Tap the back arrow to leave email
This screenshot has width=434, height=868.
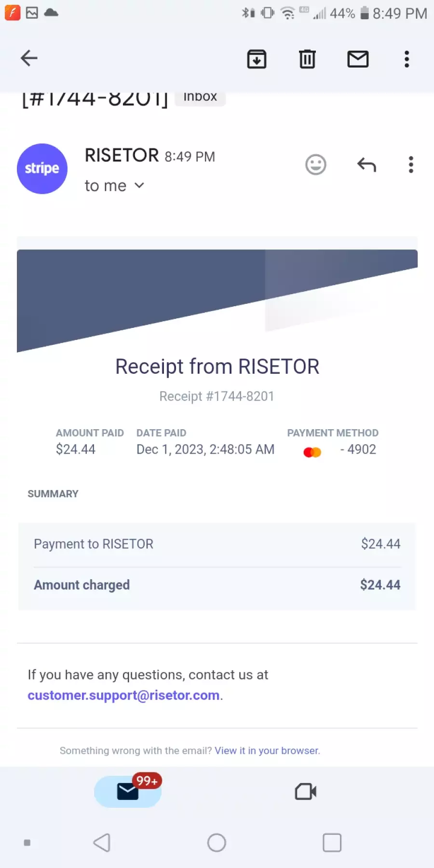point(29,58)
